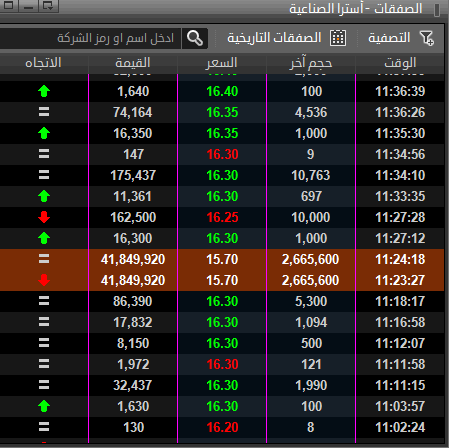Sort by الوقت time column header
The image size is (449, 448).
tap(400, 63)
